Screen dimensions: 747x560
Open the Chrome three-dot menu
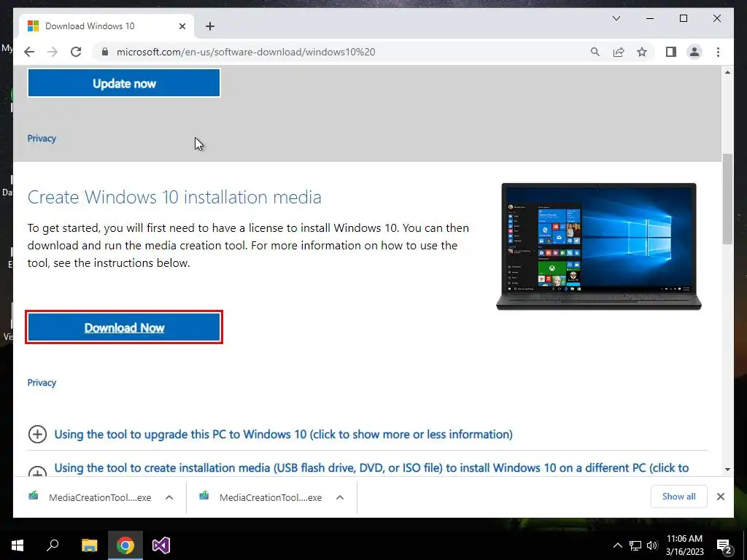(718, 52)
